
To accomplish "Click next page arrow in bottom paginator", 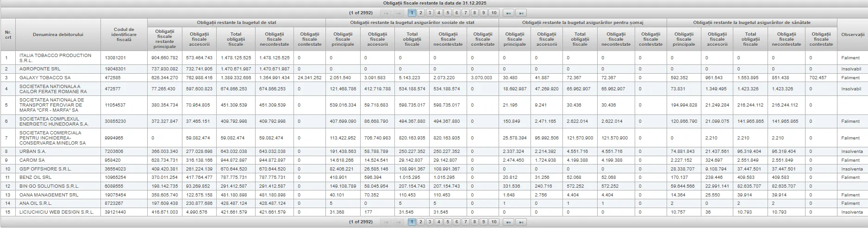I will (x=508, y=222).
